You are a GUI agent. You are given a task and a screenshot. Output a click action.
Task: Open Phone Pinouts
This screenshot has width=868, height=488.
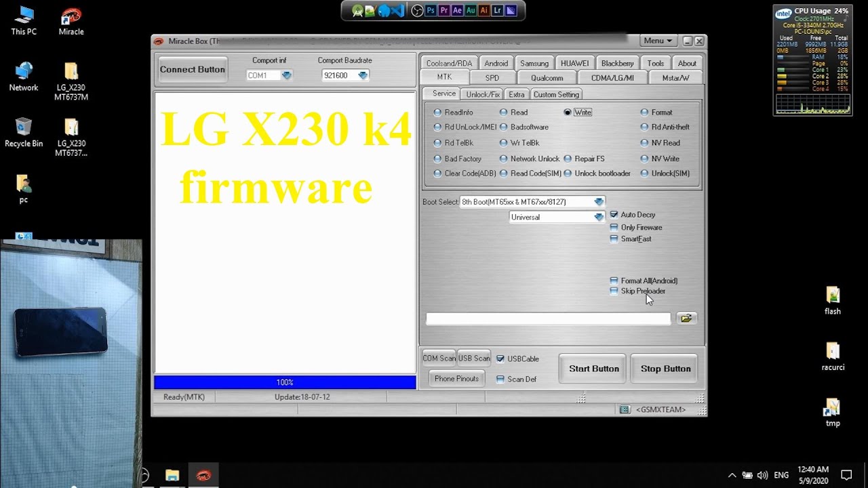pos(456,379)
